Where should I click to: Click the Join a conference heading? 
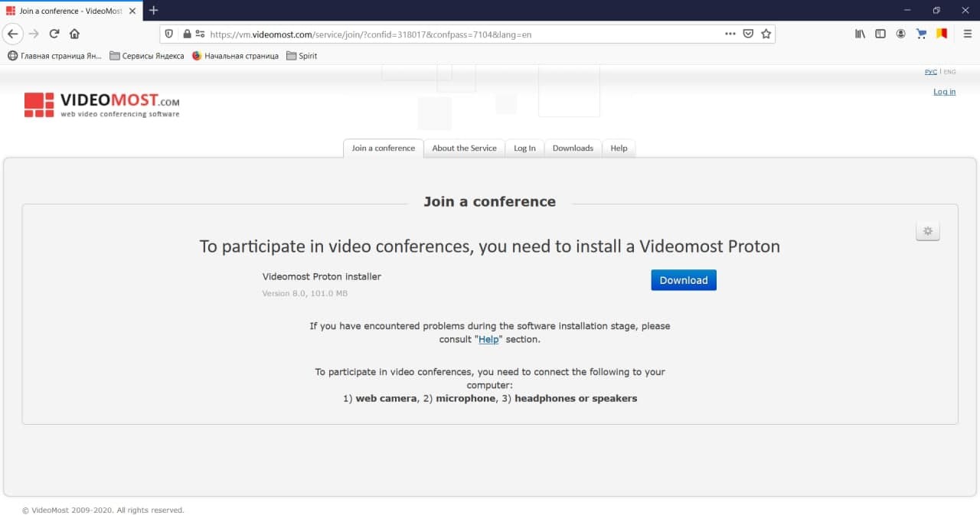point(490,202)
